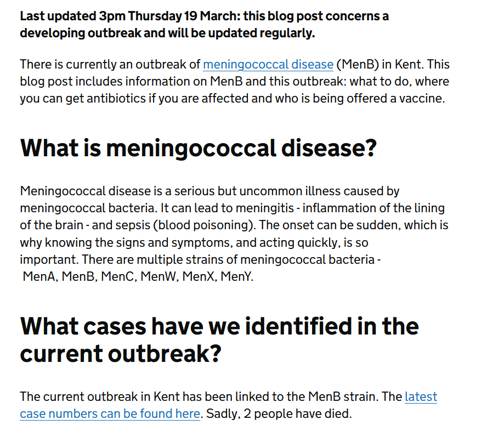Click "developing outbreak and will be updated regularly"
The width and height of the screenshot is (487, 448).
(167, 33)
